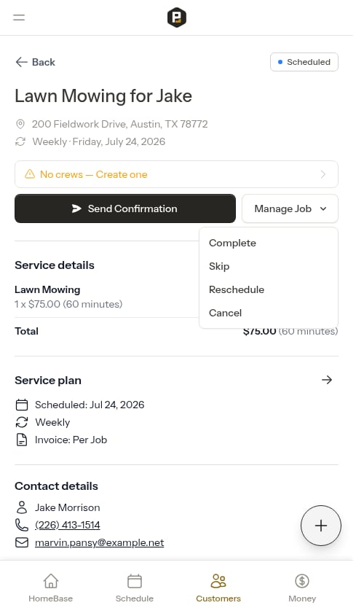Viewport: 364px width, 616px height.
Task: Click the Lawn Mowing for Jake title
Action: pyautogui.click(x=103, y=95)
